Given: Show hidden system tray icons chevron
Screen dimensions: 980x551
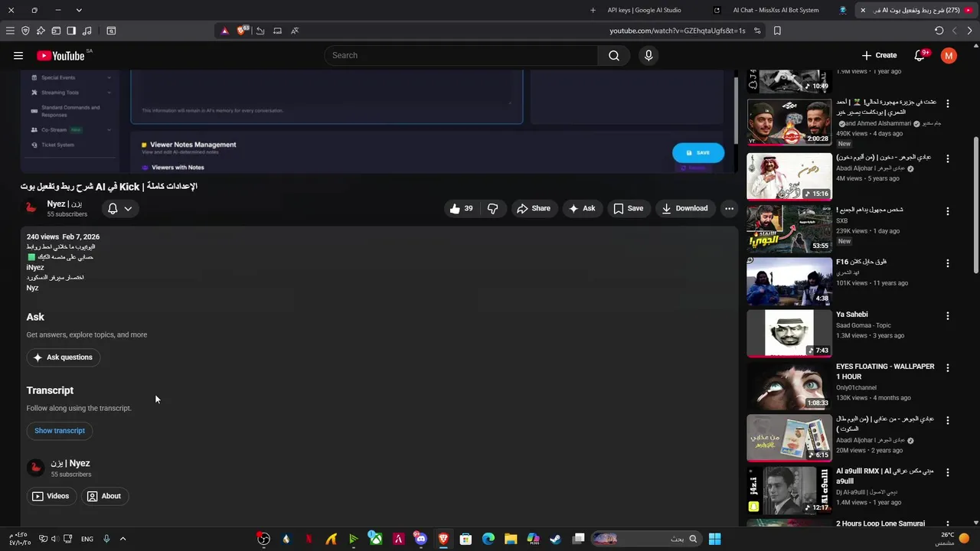Looking at the screenshot, I should tap(122, 539).
